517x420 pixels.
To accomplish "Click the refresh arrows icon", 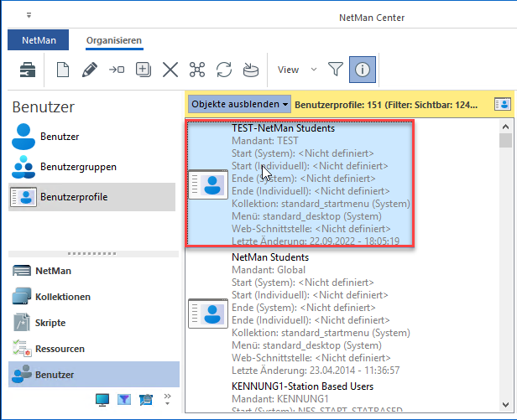I will pos(224,70).
